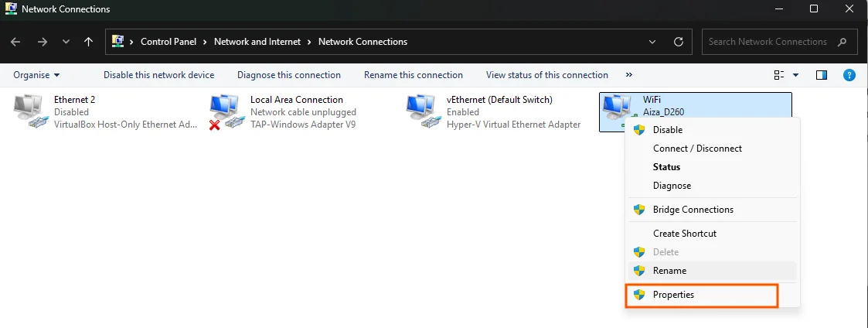Image resolution: width=868 pixels, height=328 pixels.
Task: Select the vEthernet (Default Switch) adapter icon
Action: [424, 112]
